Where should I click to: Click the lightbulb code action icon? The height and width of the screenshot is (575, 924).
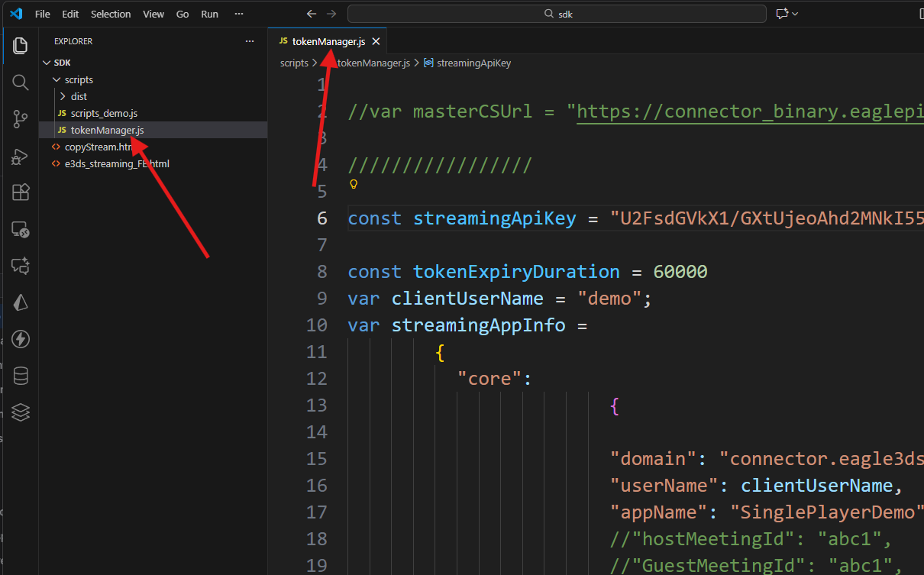(354, 184)
